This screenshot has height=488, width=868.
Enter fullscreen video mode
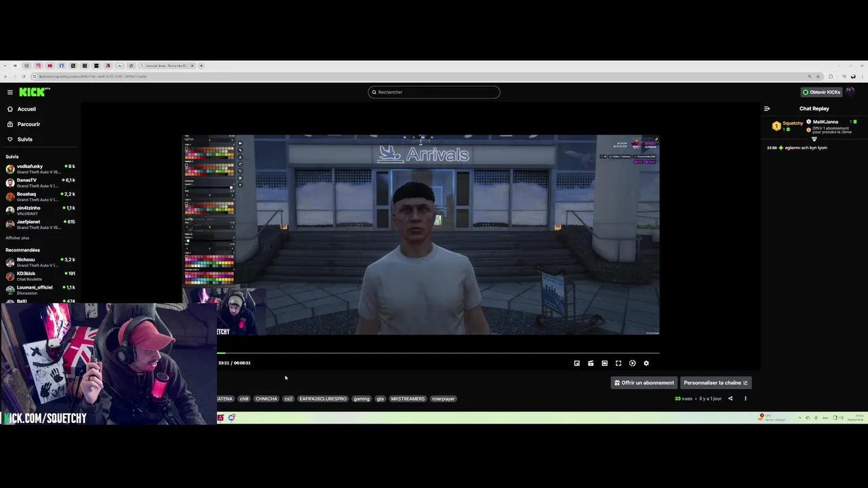coord(618,363)
